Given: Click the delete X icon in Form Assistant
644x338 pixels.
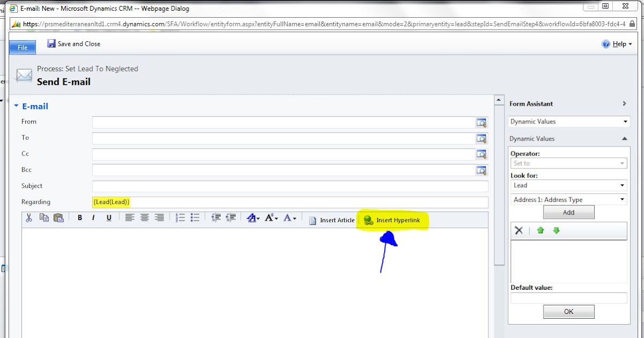Looking at the screenshot, I should pyautogui.click(x=518, y=230).
